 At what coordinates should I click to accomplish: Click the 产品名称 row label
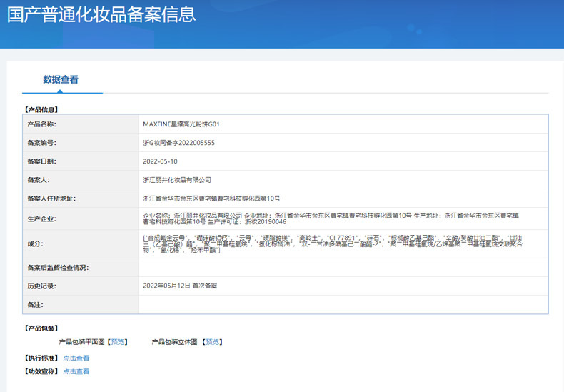(x=41, y=124)
